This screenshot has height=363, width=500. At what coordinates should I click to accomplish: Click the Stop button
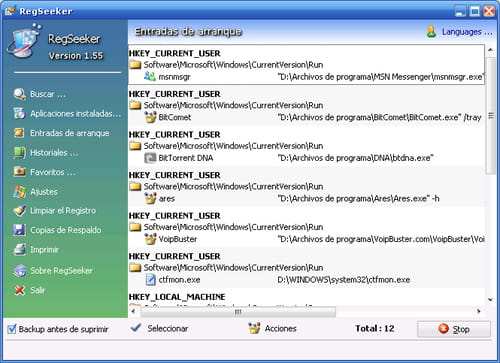[454, 329]
